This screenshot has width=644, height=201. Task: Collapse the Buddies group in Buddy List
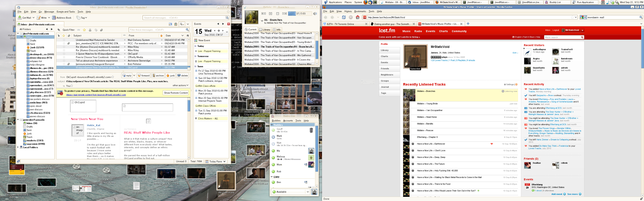pos(272,125)
